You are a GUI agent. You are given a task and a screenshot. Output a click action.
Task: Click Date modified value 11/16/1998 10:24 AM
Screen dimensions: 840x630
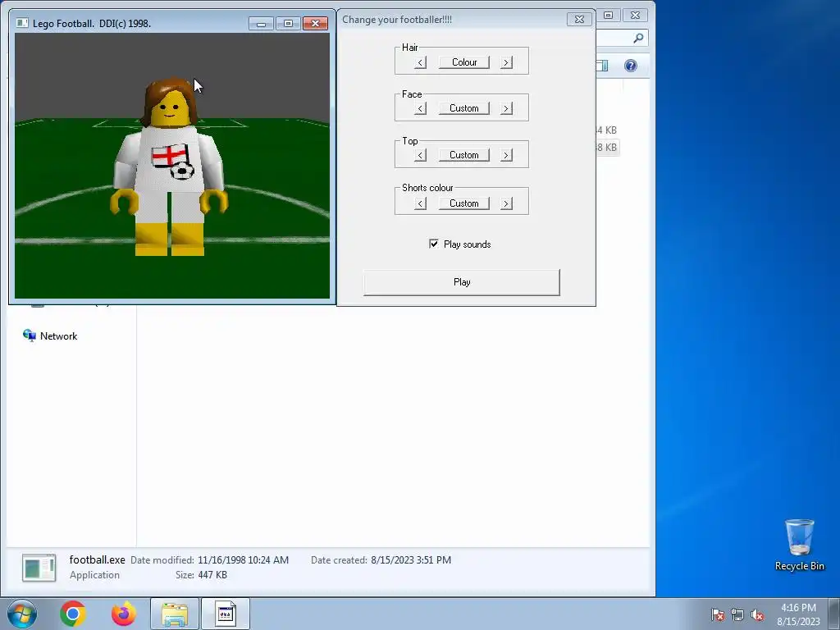243,559
